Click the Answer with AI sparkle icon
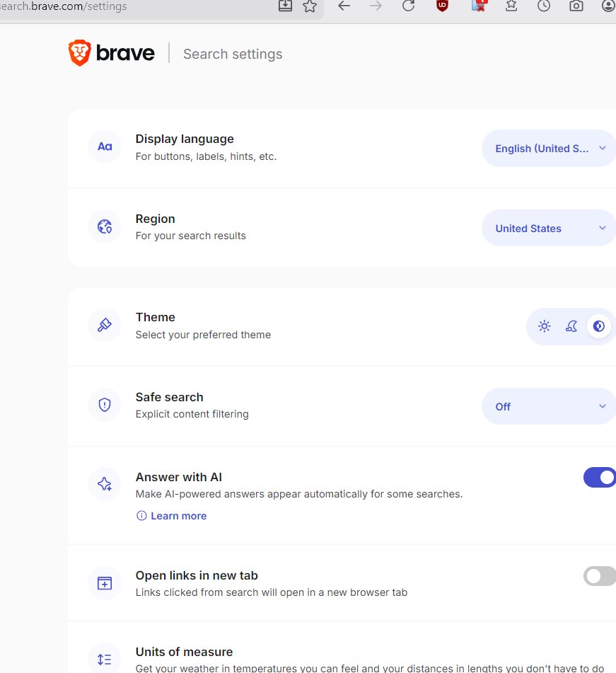The width and height of the screenshot is (616, 673). pyautogui.click(x=105, y=484)
